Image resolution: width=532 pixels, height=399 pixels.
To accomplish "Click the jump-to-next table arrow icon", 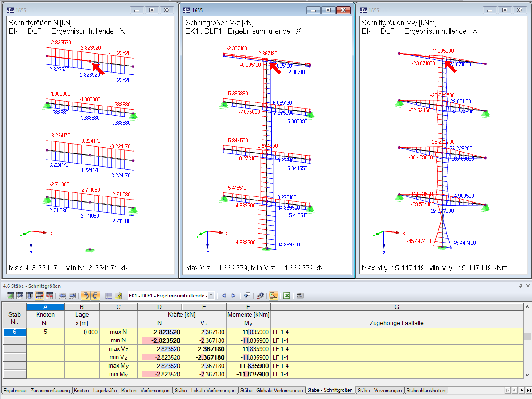I will [x=72, y=295].
